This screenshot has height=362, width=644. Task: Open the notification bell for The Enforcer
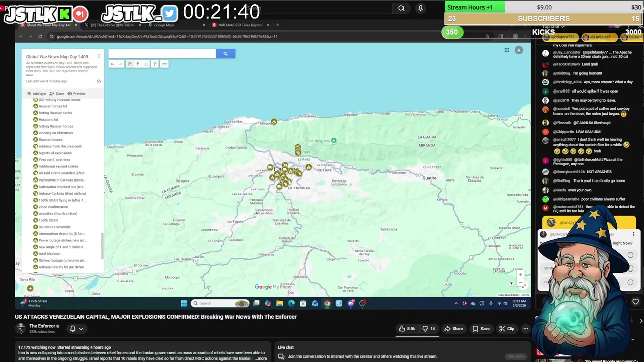click(72, 329)
